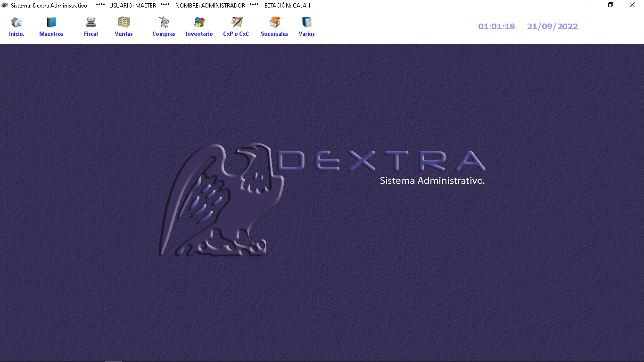Minimize the Dextra Administrativo window
Viewport: 644px width, 362px height.
(589, 5)
